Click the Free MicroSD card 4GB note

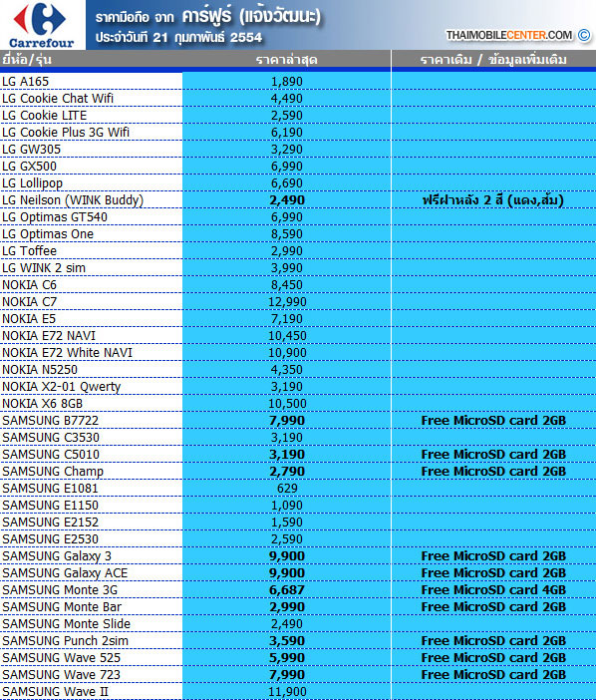[493, 590]
